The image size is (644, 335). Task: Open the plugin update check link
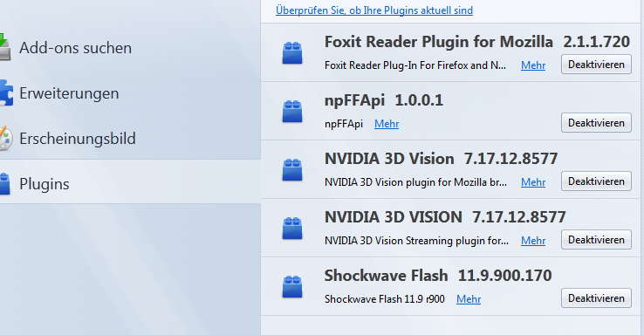point(374,10)
